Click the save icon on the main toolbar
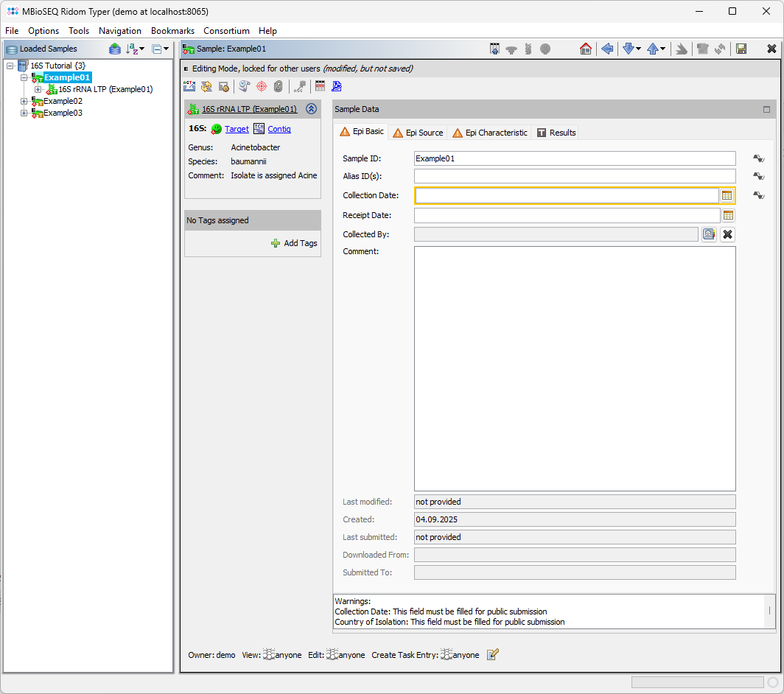This screenshot has width=784, height=694. coord(742,49)
